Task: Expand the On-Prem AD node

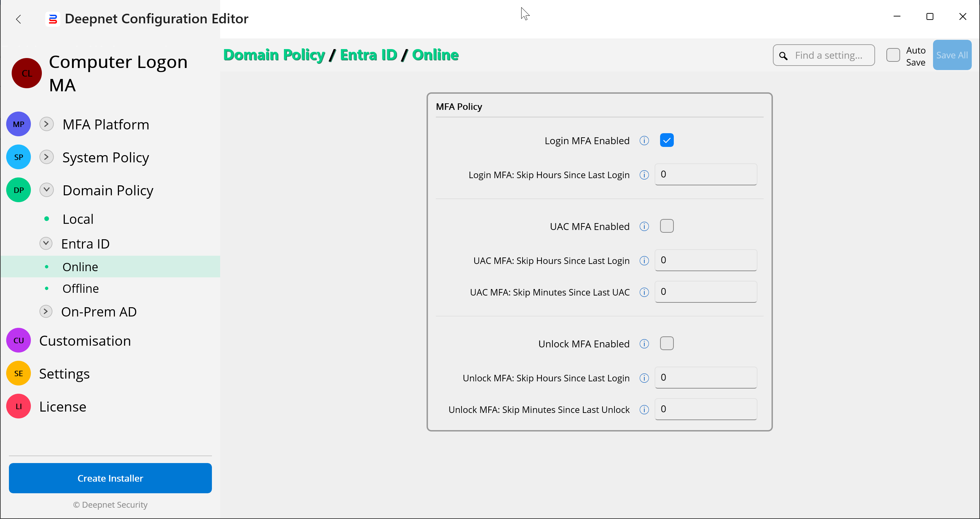Action: 46,311
